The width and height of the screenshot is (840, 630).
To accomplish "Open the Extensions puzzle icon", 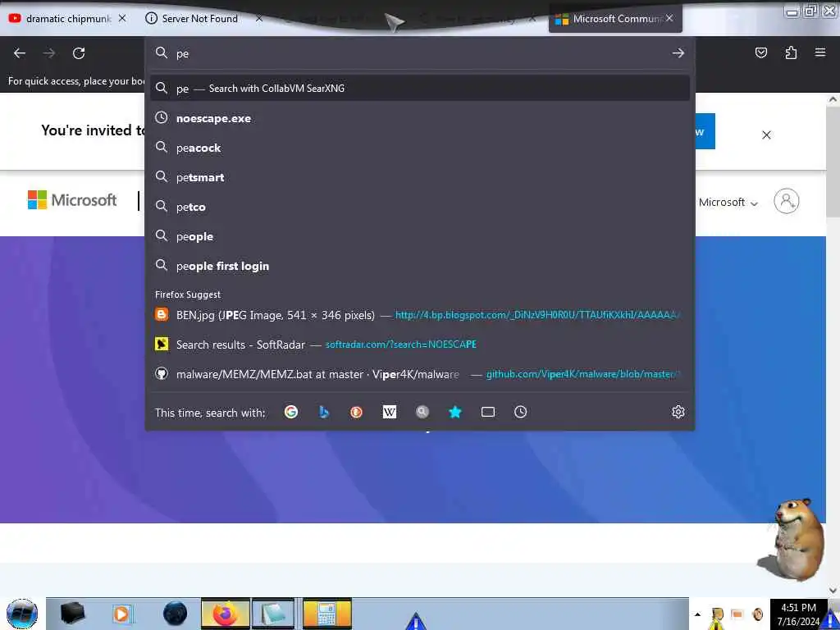I will 791,52.
